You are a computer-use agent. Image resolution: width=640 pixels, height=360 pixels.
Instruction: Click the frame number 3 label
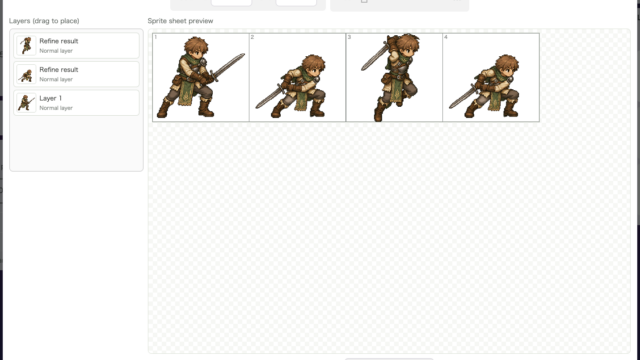coord(349,37)
